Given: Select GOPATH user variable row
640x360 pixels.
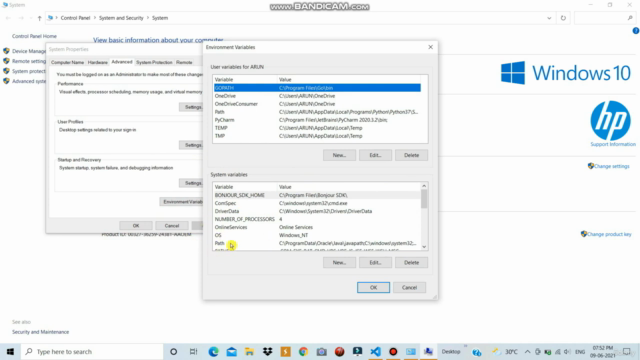Looking at the screenshot, I should 317,88.
